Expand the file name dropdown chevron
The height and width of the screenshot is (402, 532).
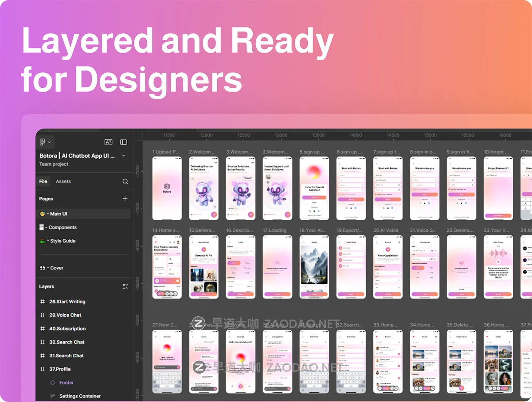(x=123, y=156)
